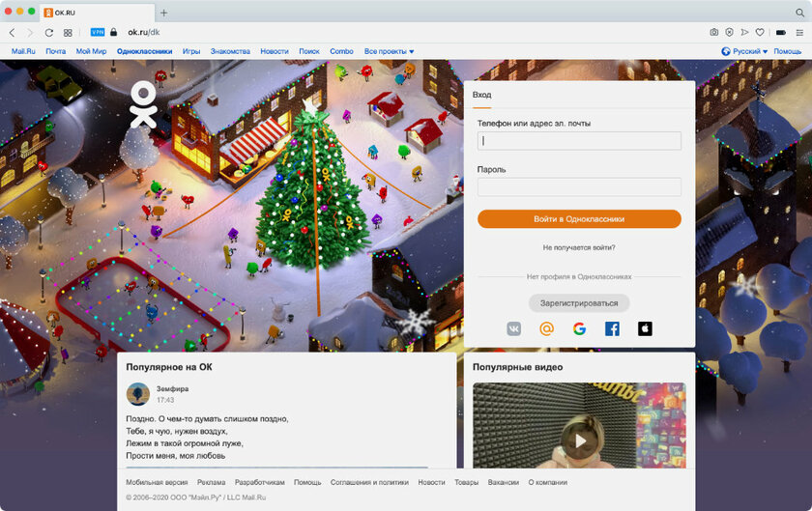Open the Combo link
Image resolution: width=812 pixels, height=511 pixels.
click(341, 51)
